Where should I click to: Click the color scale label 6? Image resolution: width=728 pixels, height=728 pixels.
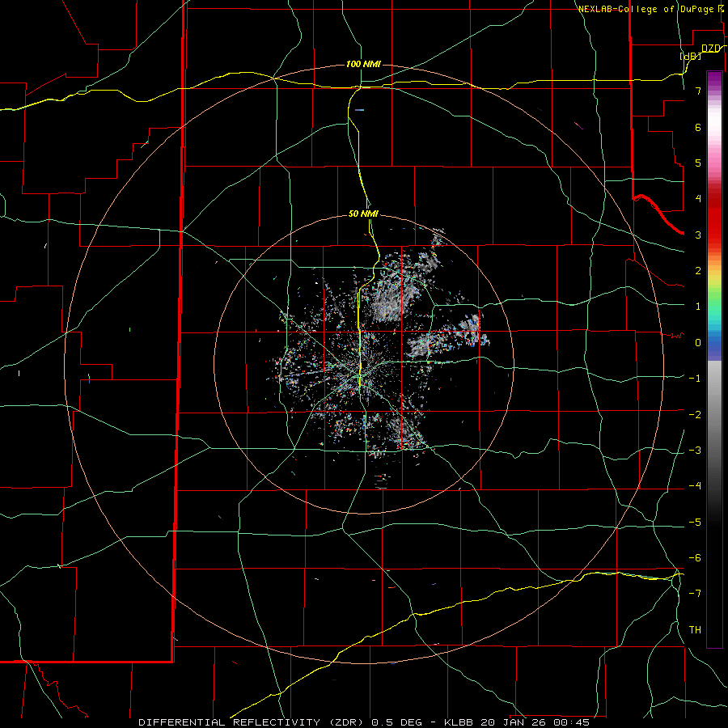tap(698, 127)
